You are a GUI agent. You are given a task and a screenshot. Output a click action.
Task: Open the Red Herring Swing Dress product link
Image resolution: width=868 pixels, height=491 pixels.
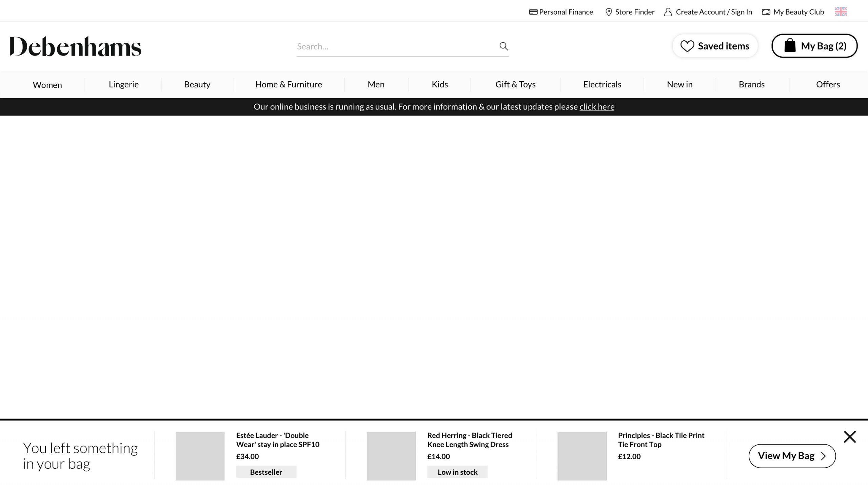coord(469,439)
